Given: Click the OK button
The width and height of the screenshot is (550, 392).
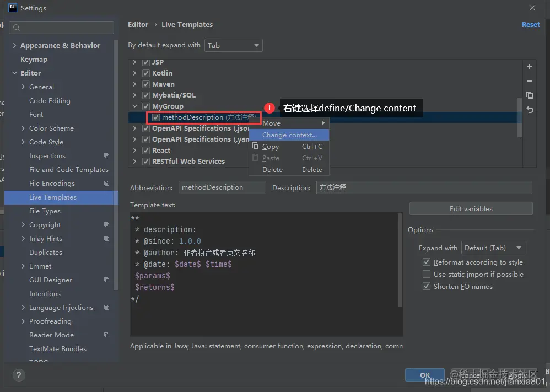Looking at the screenshot, I should (x=425, y=375).
